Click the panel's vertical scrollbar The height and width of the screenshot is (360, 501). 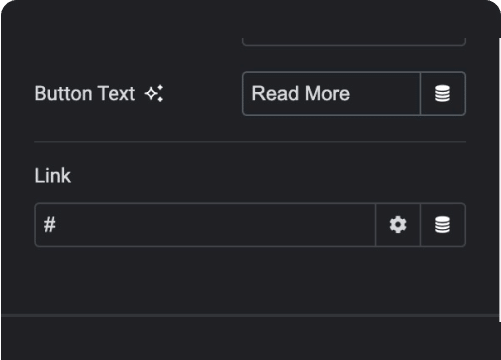pos(499,180)
